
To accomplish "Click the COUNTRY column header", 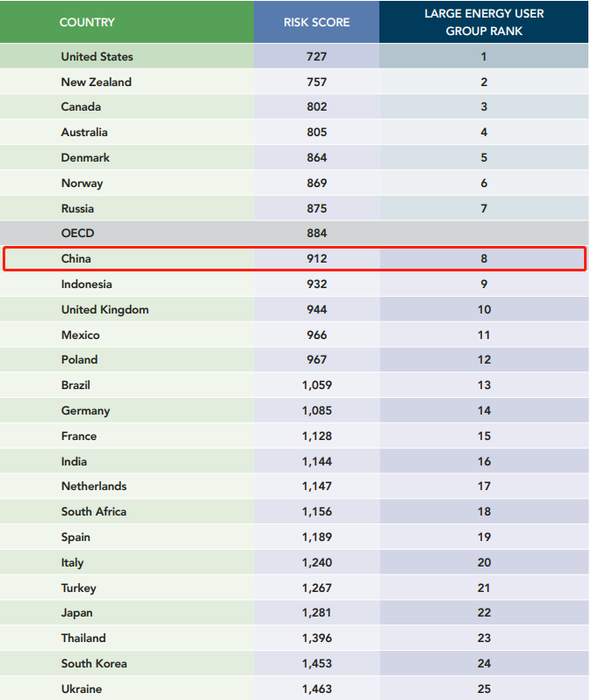I will coord(87,22).
